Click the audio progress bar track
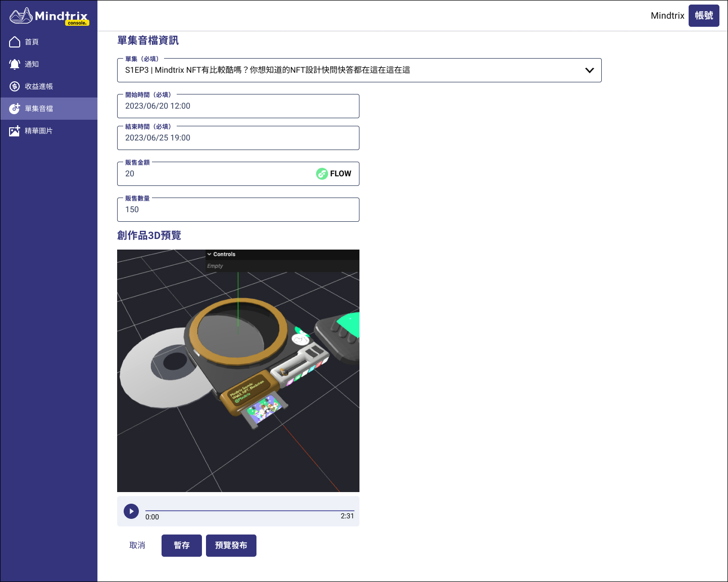728x582 pixels. (249, 511)
